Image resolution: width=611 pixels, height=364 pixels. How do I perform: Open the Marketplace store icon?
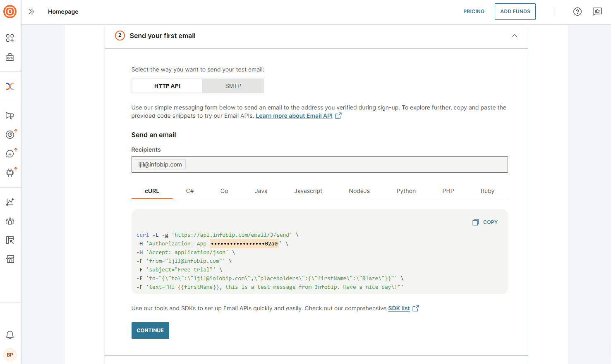[10, 259]
